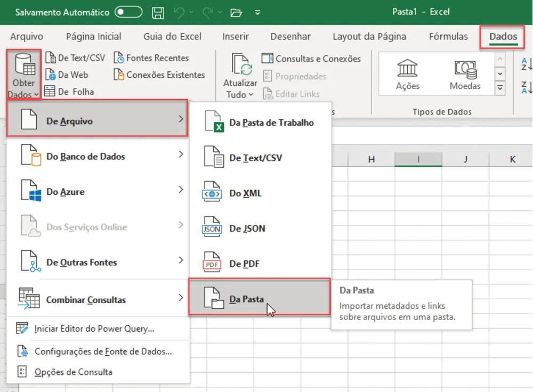Toggle the Salvamento Automático switch
This screenshot has width=533, height=392.
(128, 12)
